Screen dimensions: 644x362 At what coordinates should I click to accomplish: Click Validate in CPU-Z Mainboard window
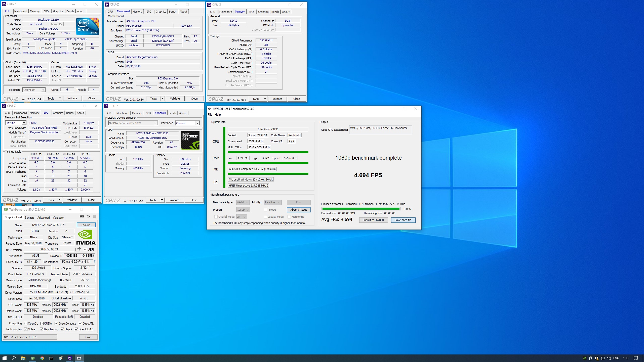click(x=175, y=99)
